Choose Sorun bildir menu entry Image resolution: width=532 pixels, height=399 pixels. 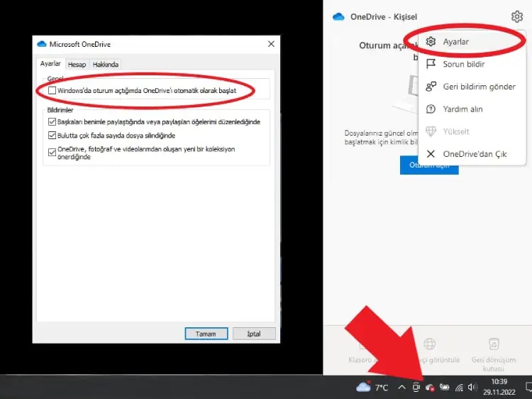point(472,64)
